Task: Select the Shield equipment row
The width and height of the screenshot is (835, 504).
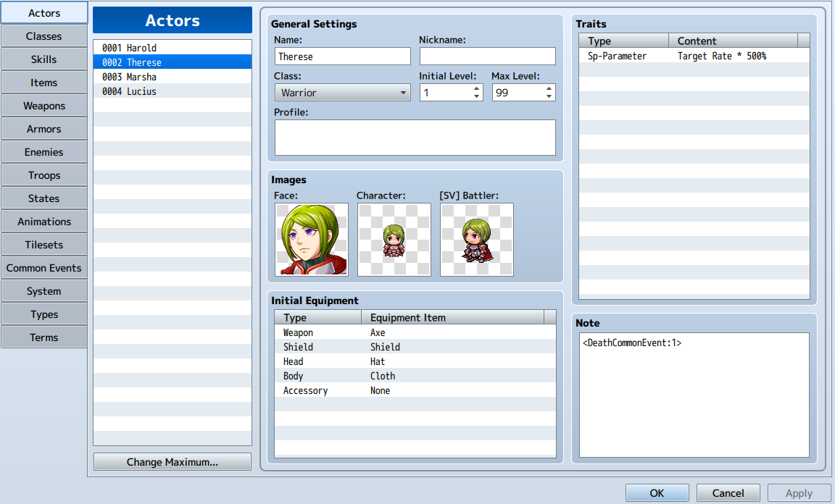Action: [x=415, y=346]
